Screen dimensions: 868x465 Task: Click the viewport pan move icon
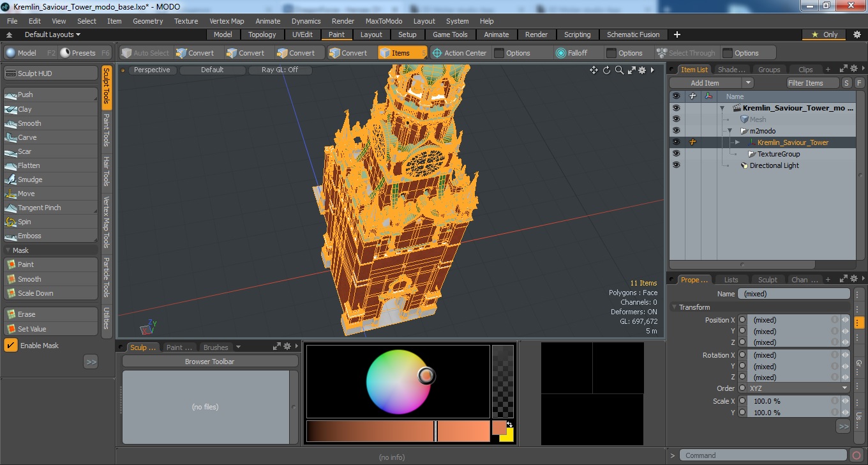click(594, 70)
